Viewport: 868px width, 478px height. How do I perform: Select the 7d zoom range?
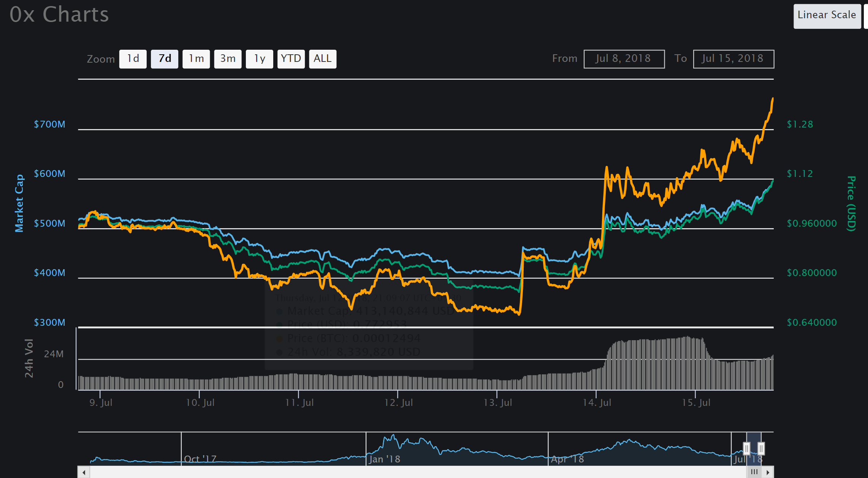click(x=165, y=59)
